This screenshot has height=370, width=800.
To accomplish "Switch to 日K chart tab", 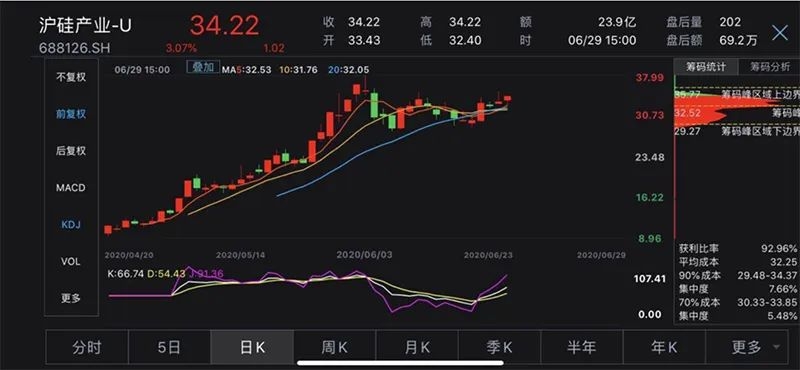I will pyautogui.click(x=252, y=347).
